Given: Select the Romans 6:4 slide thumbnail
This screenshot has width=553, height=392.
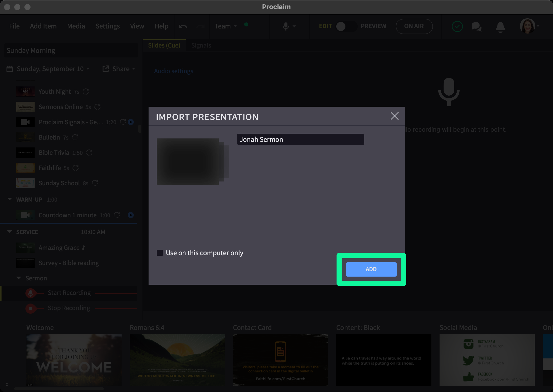Looking at the screenshot, I should coord(177,360).
